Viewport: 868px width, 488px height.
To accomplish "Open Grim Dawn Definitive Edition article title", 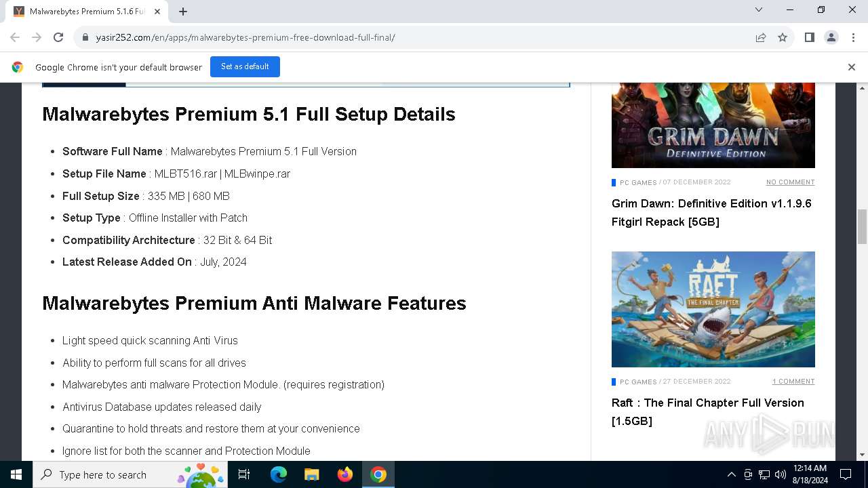I will (711, 212).
